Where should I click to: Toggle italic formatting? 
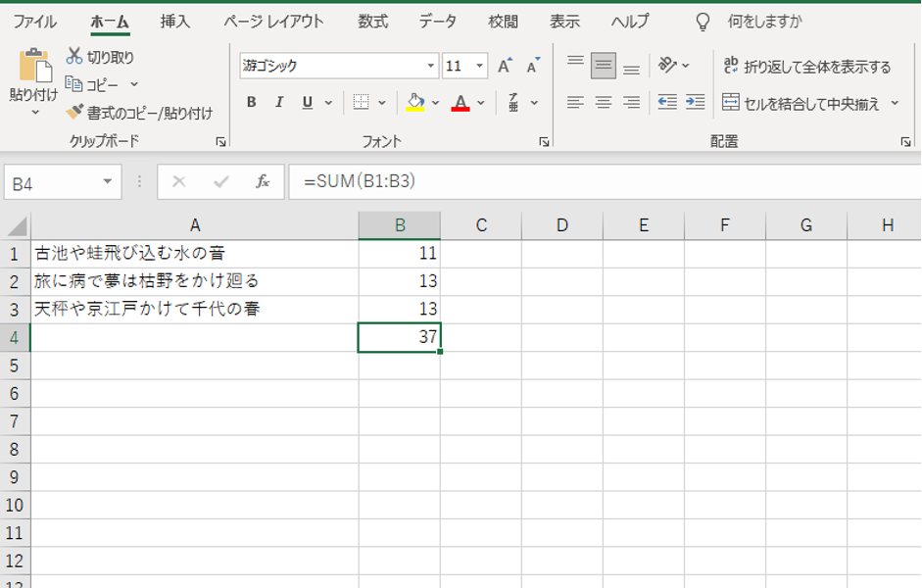click(279, 102)
